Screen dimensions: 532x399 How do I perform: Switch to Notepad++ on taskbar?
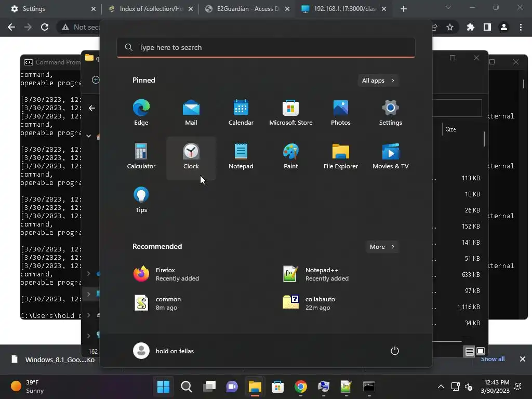[346, 387]
